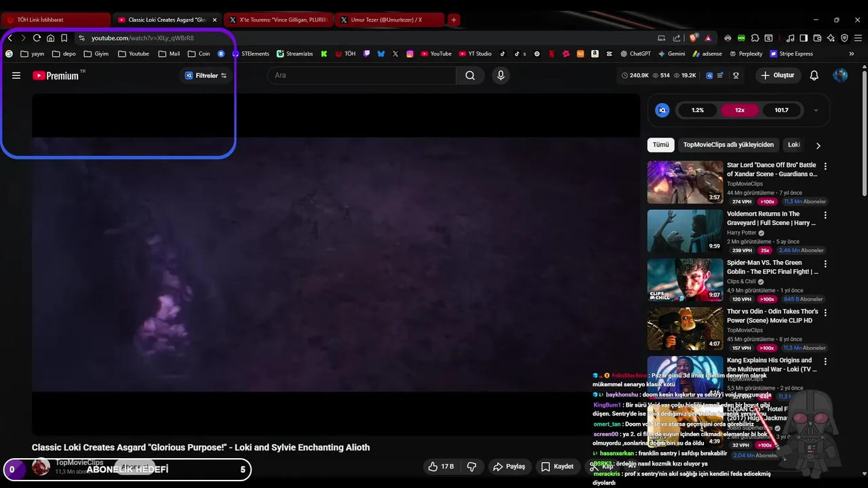Open the Brave wallet icon
Screen dimensions: 868x488
click(x=817, y=38)
